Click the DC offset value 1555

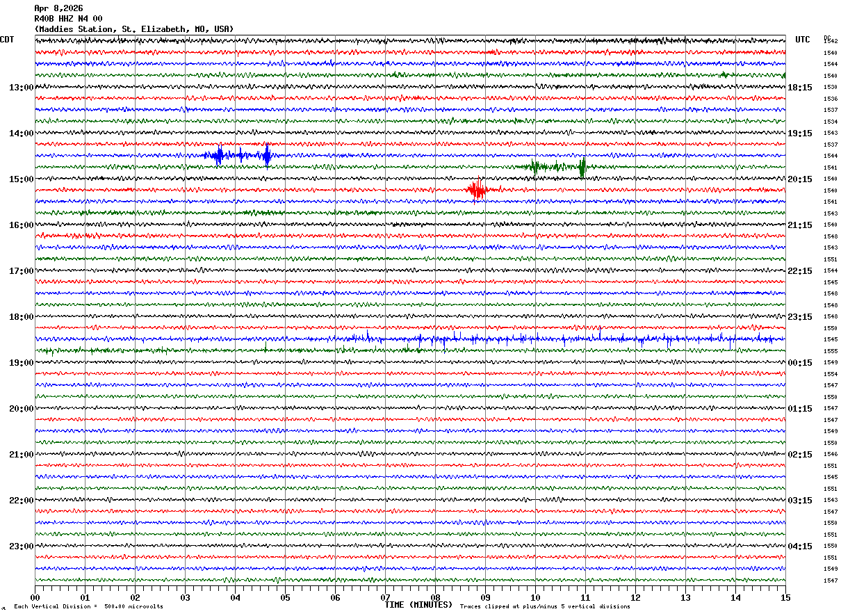pyautogui.click(x=830, y=351)
